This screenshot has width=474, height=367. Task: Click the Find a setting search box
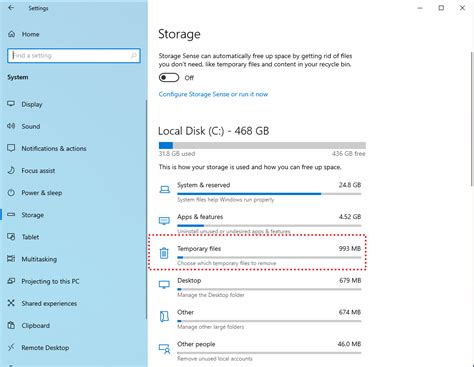[74, 55]
